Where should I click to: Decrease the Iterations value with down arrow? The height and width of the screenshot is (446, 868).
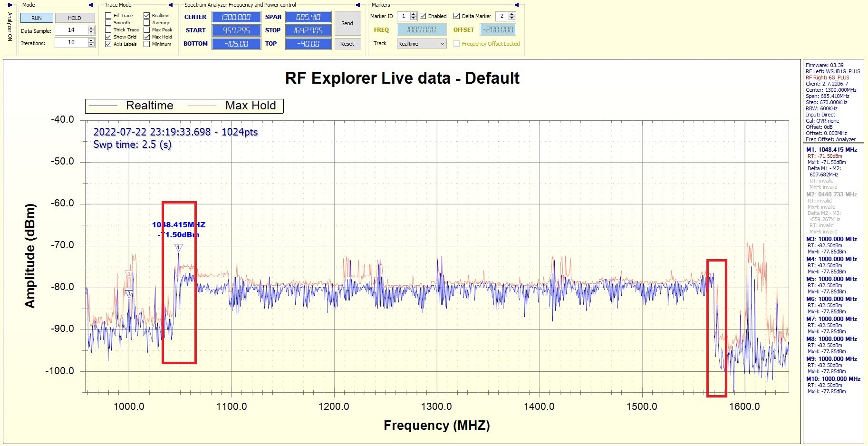[x=91, y=45]
